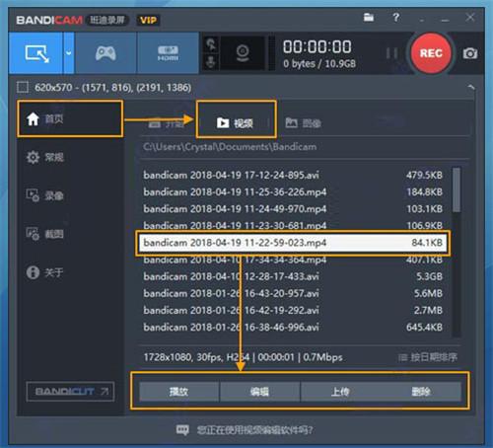Open help question mark icon

click(x=396, y=17)
